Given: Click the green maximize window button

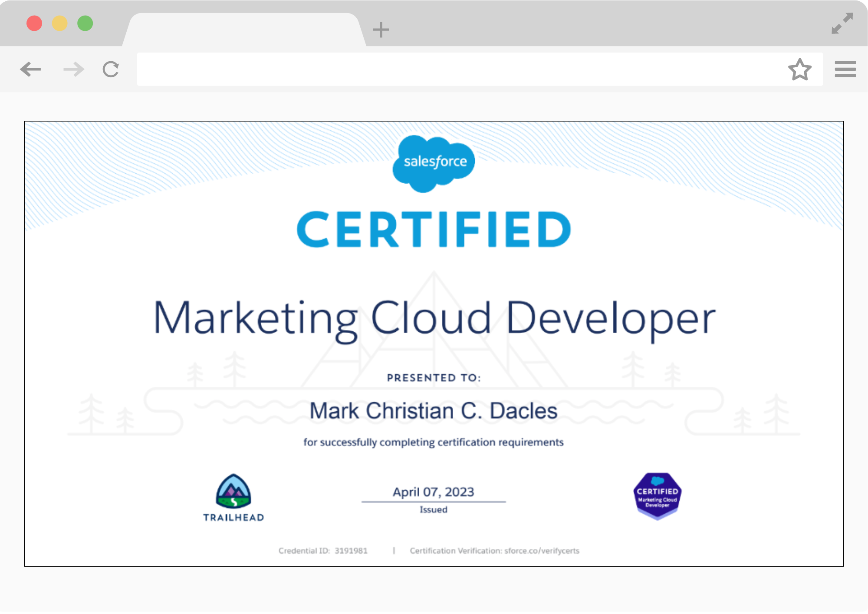Looking at the screenshot, I should tap(85, 23).
